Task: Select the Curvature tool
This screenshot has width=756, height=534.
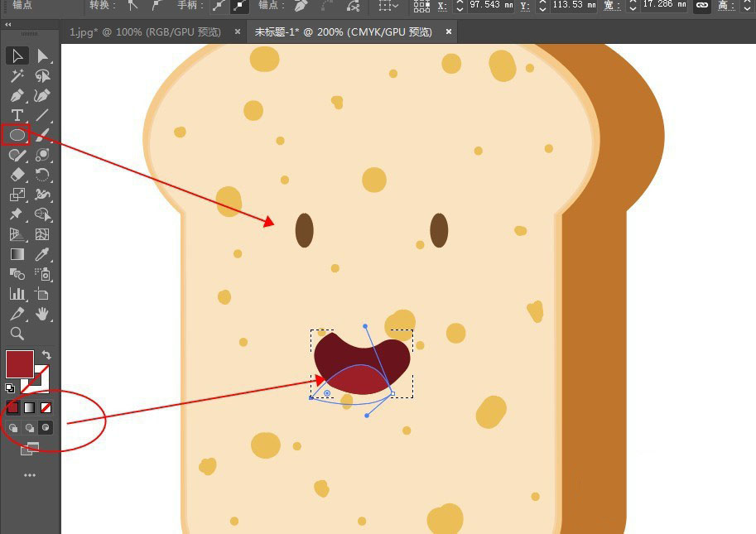Action: (42, 95)
